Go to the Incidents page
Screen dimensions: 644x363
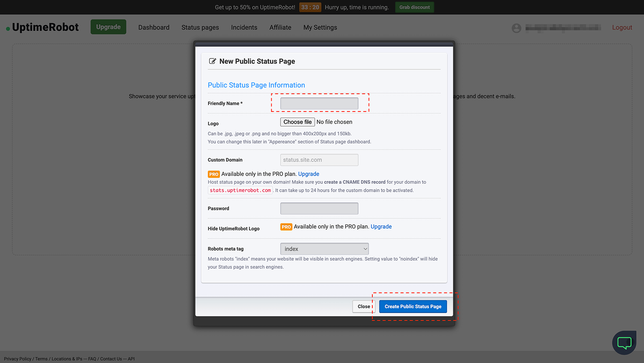[244, 27]
